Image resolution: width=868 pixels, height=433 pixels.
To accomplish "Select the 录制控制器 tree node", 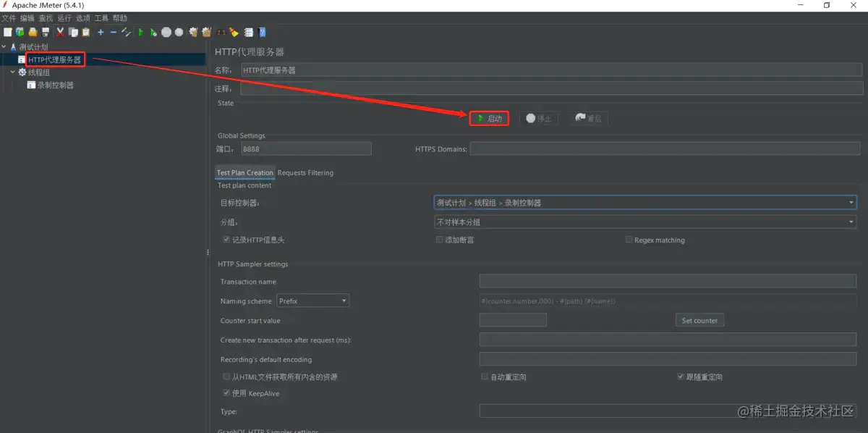I will pyautogui.click(x=56, y=85).
